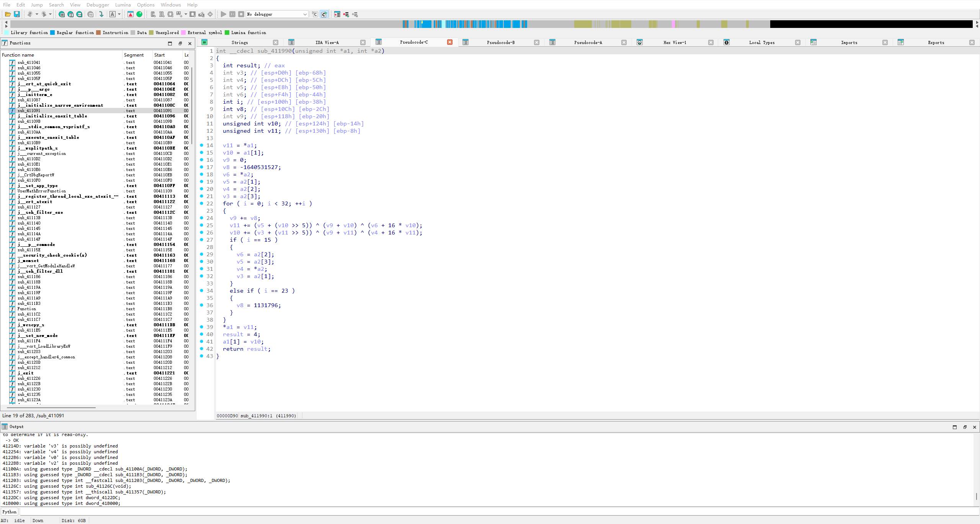This screenshot has width=980, height=524.
Task: Open the breakpoint list icon
Action: coord(337,14)
